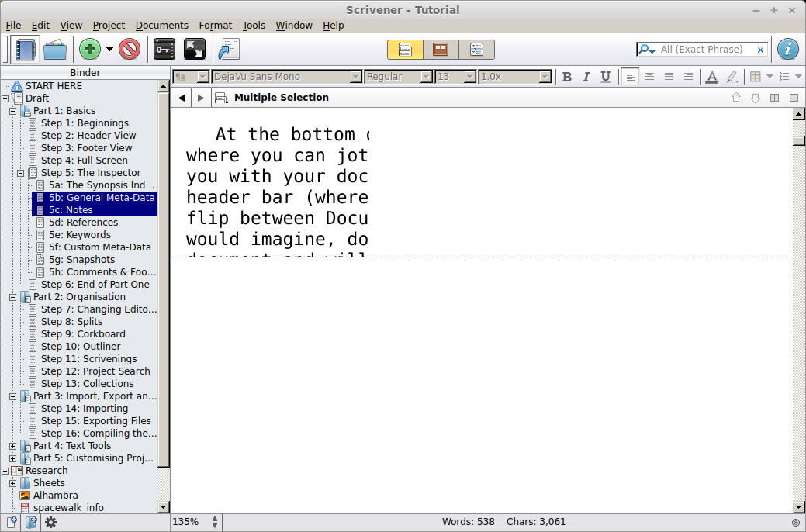Open the Edit menu

pyautogui.click(x=40, y=25)
